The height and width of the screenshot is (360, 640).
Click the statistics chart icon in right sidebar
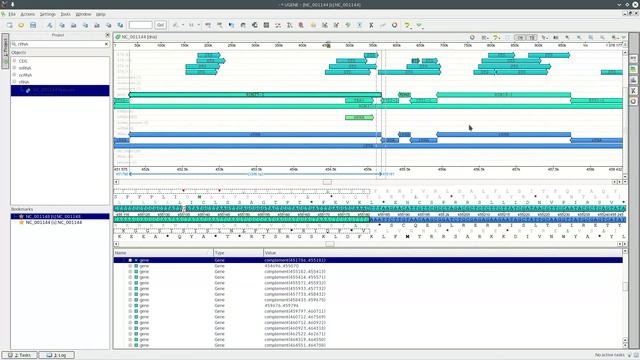click(633, 80)
